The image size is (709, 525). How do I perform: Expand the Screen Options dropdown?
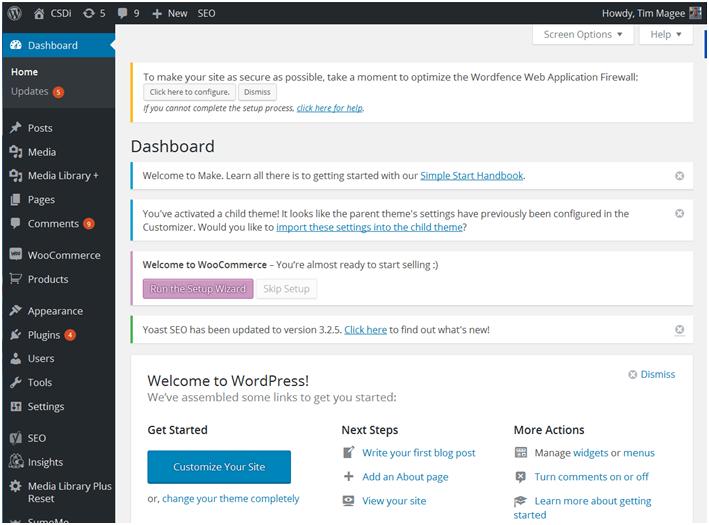pyautogui.click(x=583, y=34)
